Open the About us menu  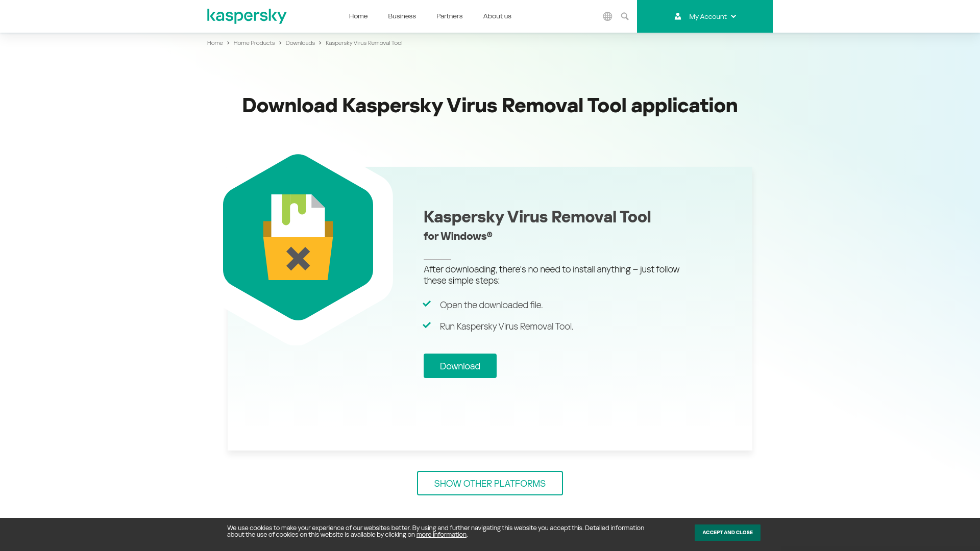[x=497, y=16]
